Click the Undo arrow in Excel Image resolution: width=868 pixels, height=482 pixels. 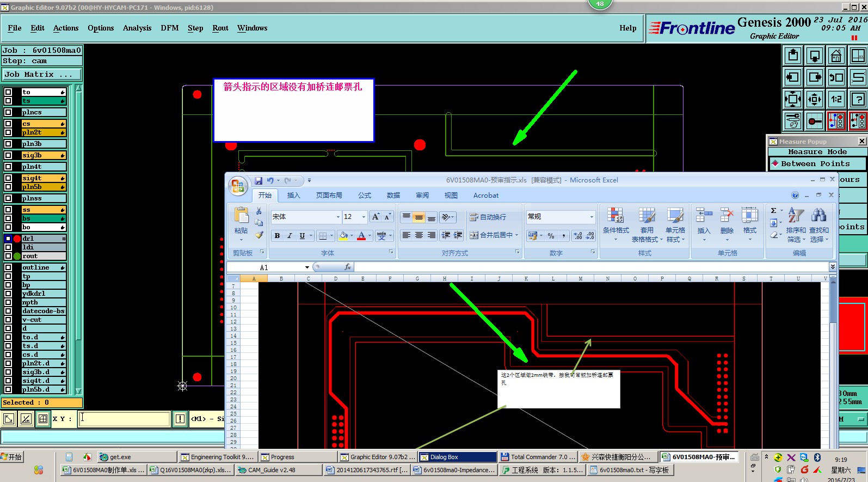tap(270, 180)
